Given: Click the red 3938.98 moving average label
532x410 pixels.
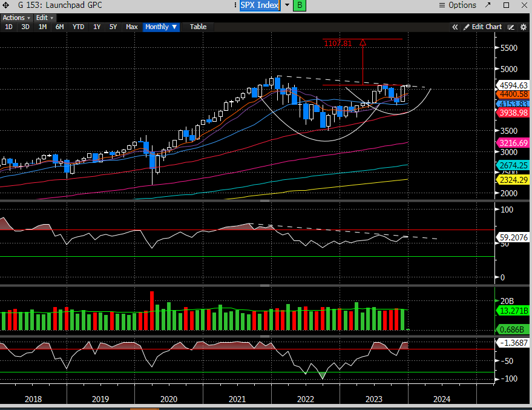Looking at the screenshot, I should (x=513, y=113).
